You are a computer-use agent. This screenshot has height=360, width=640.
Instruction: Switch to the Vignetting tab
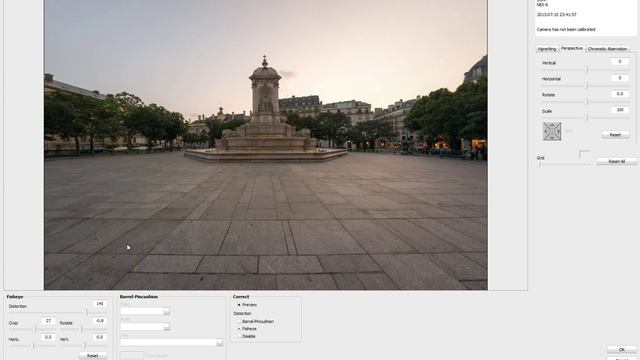(547, 49)
